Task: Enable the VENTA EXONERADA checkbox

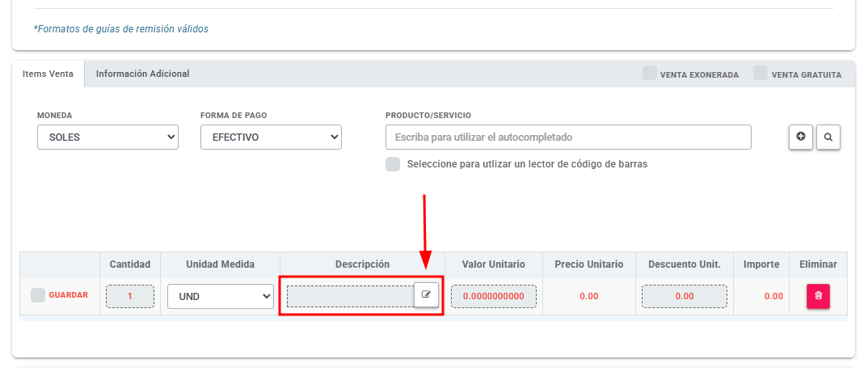Action: [650, 73]
